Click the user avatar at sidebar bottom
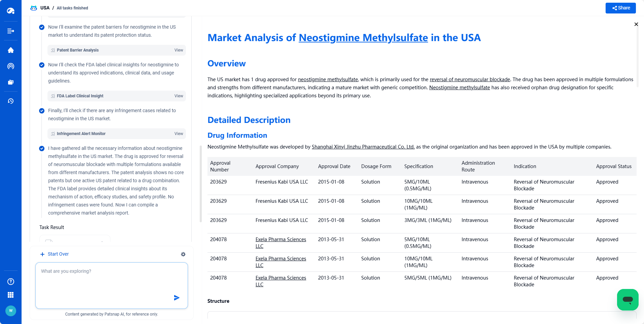The image size is (644, 324). coord(11,311)
